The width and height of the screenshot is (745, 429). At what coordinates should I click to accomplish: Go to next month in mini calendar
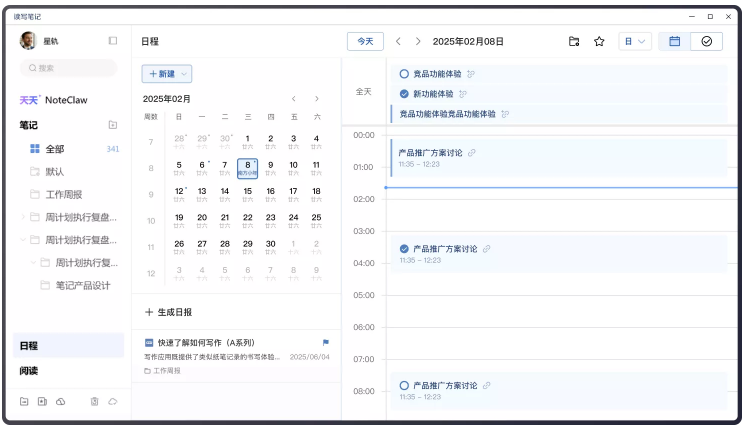(316, 99)
